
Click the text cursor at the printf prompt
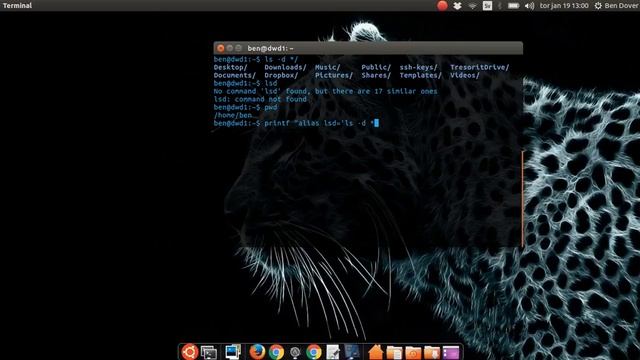coord(376,123)
